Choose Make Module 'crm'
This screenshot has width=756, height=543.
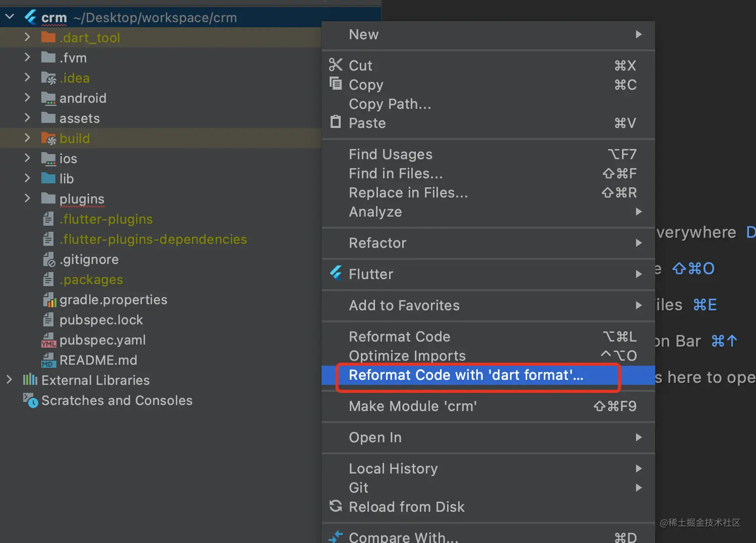pos(488,406)
